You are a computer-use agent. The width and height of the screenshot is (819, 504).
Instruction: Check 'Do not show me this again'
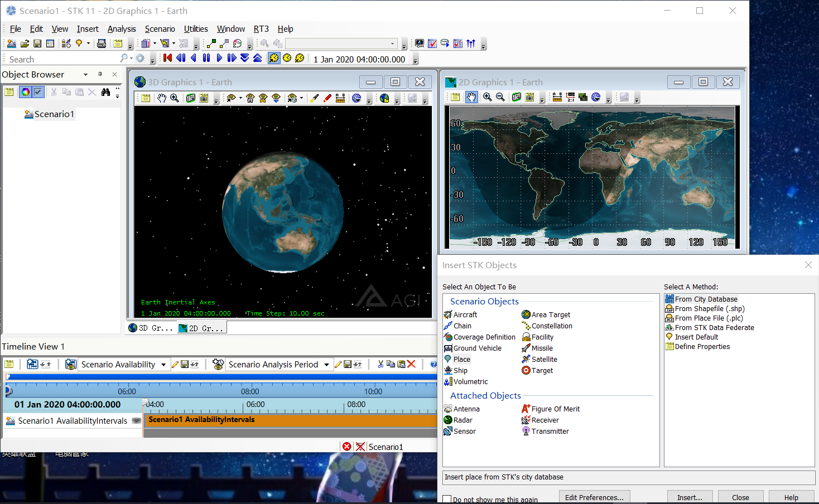tap(447, 499)
